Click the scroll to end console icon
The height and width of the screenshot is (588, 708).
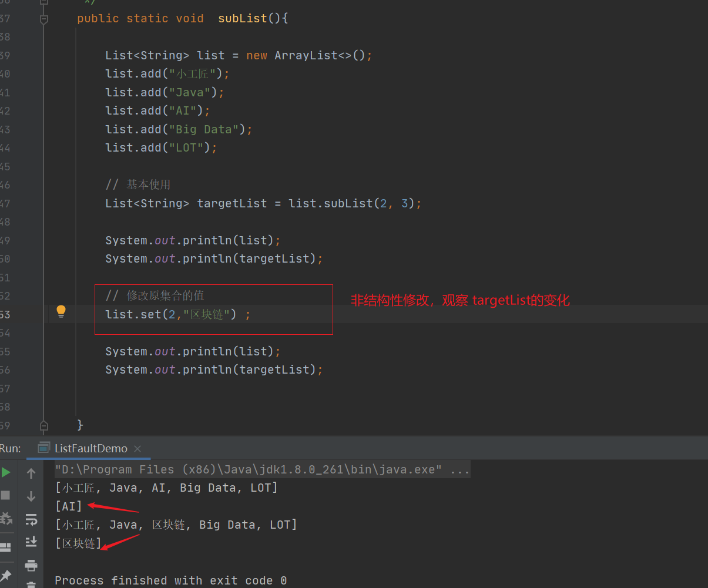coord(31,542)
